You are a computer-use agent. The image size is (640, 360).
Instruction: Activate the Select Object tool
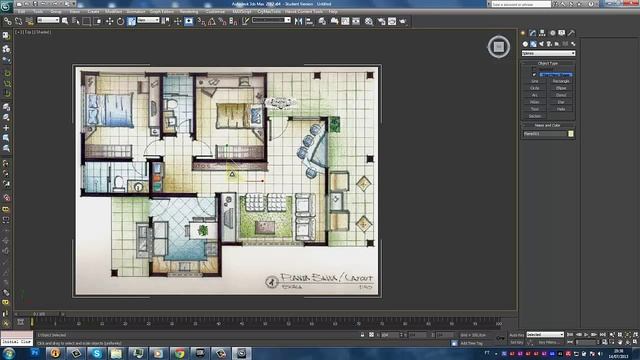click(x=65, y=21)
